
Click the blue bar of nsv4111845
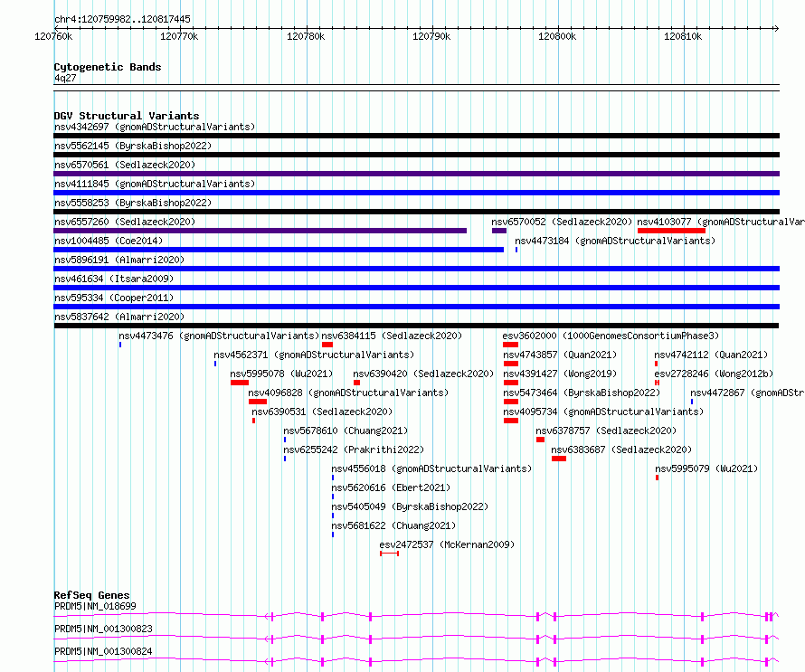click(416, 193)
